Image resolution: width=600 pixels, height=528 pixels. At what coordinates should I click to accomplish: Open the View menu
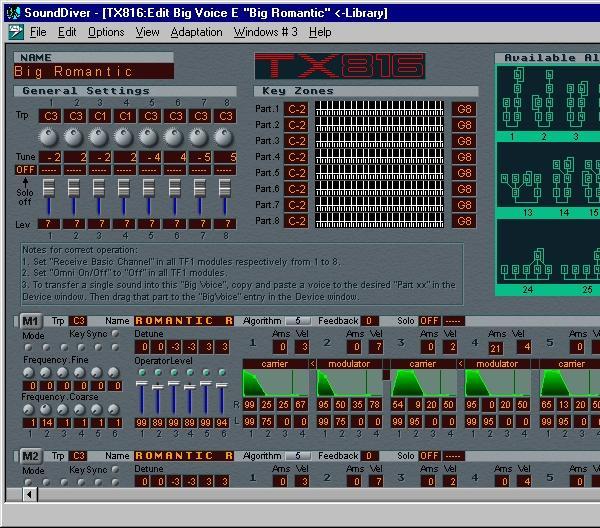coord(147,32)
